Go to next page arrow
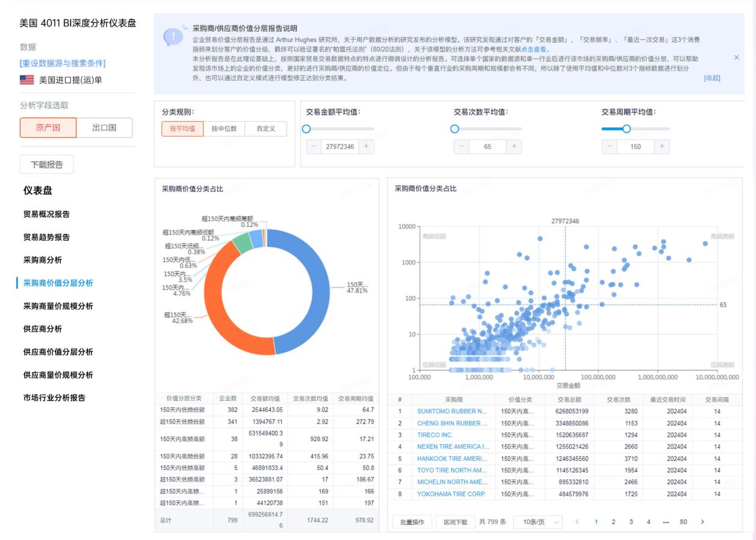Image resolution: width=756 pixels, height=540 pixels. point(703,522)
